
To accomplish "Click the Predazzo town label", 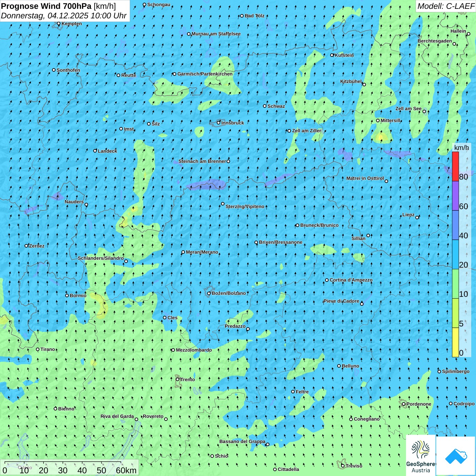I will point(235,326).
